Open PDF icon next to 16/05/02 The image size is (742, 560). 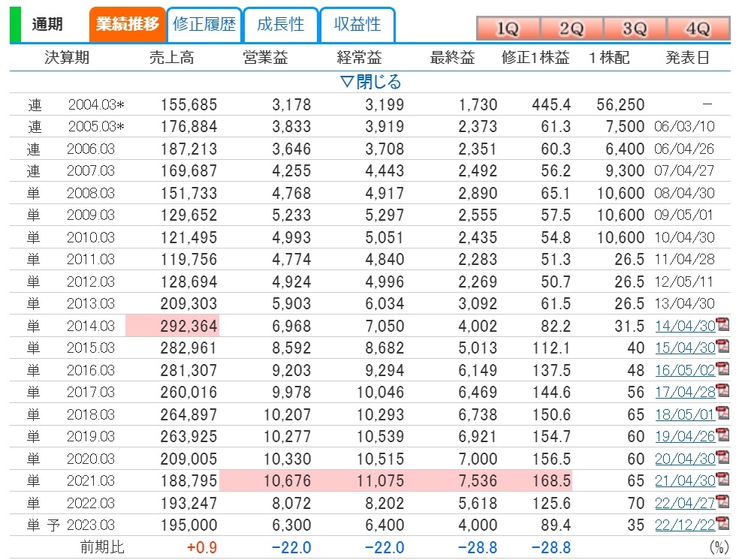click(722, 369)
